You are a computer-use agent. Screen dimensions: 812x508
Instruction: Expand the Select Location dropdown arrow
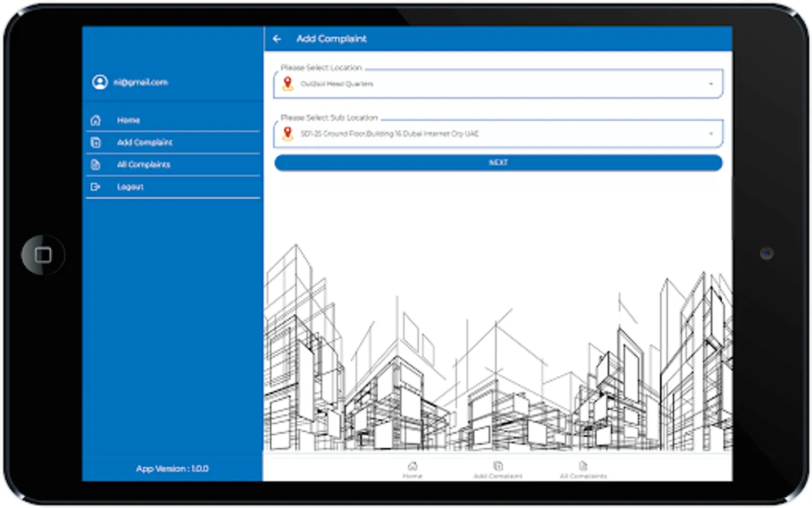711,84
